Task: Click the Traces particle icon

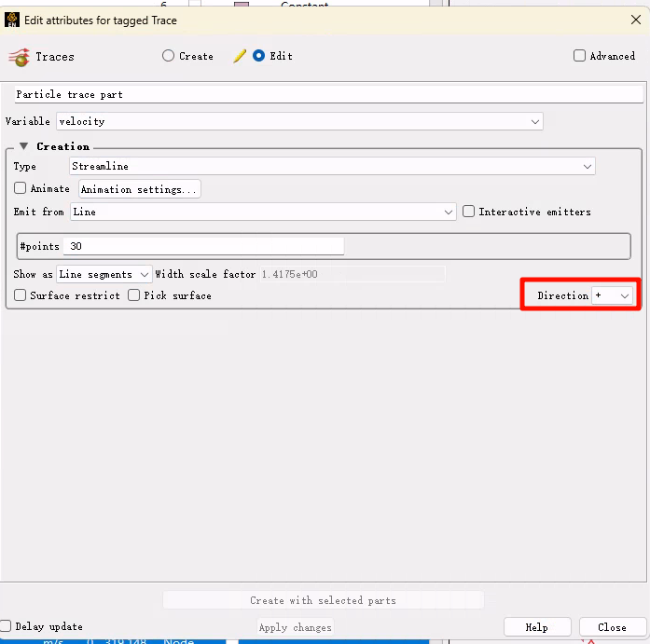Action: 18,57
